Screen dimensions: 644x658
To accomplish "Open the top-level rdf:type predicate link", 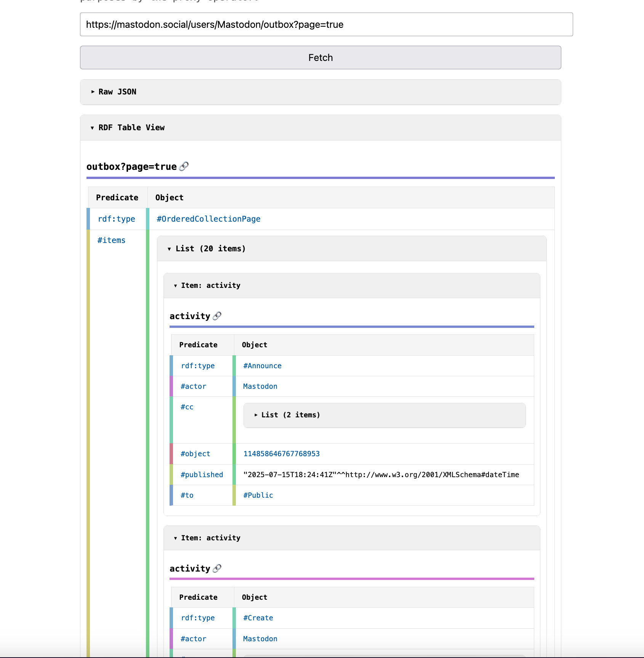I will click(117, 219).
